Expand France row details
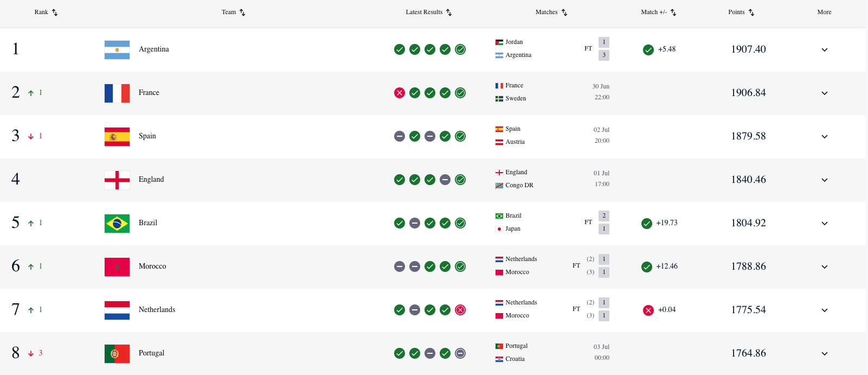This screenshot has width=868, height=375. [825, 93]
